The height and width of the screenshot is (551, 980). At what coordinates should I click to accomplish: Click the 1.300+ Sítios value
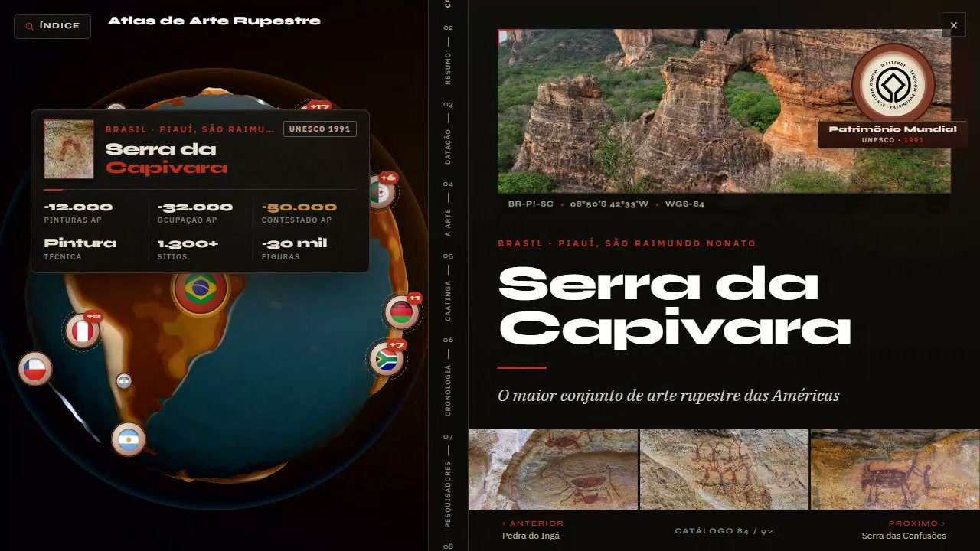[x=188, y=243]
